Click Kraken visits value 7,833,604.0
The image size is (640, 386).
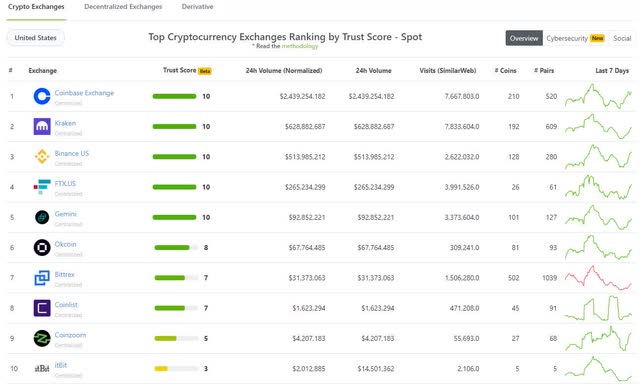tap(462, 126)
